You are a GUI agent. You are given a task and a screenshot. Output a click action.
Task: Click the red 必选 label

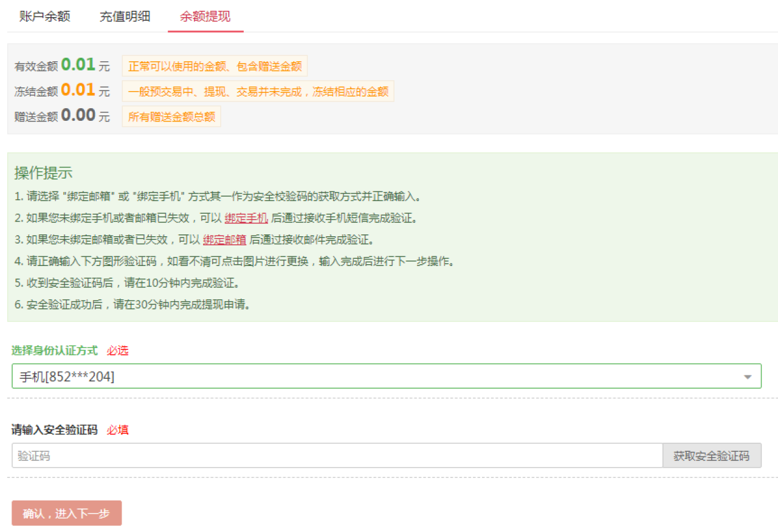[x=117, y=350]
